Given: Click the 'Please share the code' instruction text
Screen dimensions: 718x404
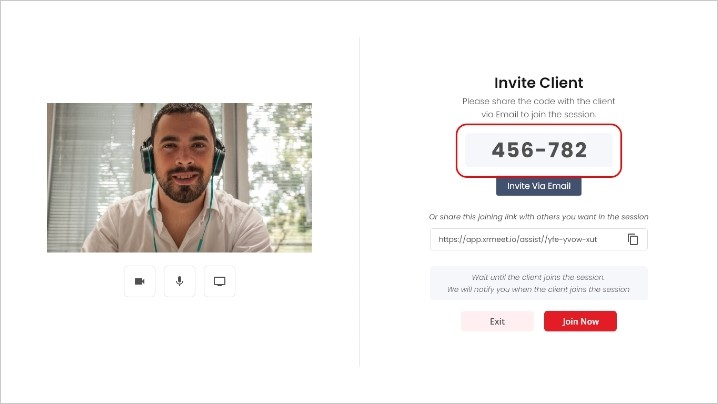Looking at the screenshot, I should (x=538, y=101).
